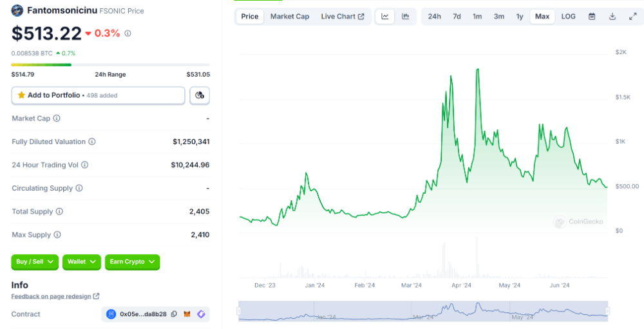This screenshot has width=644, height=329.
Task: Click Add to Portfolio button
Action: (98, 95)
